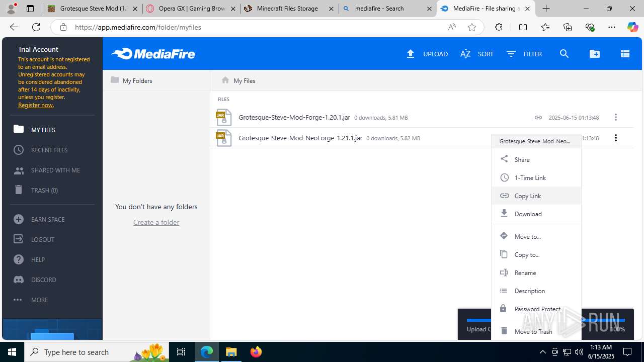
Task: Click the Split screen icon
Action: [523, 27]
